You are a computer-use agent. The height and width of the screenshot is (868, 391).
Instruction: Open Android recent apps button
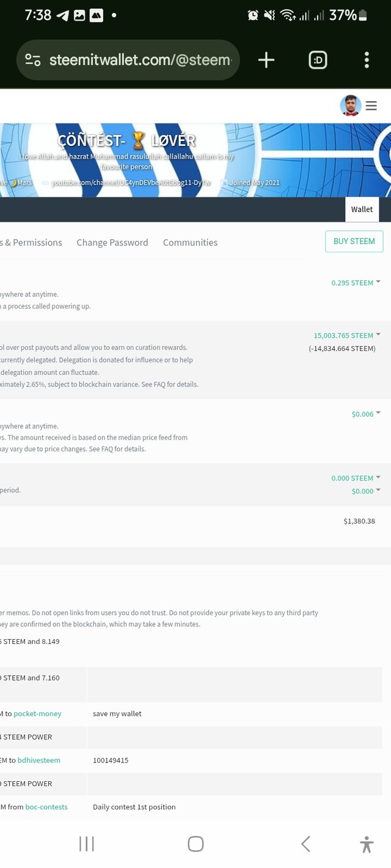(87, 844)
